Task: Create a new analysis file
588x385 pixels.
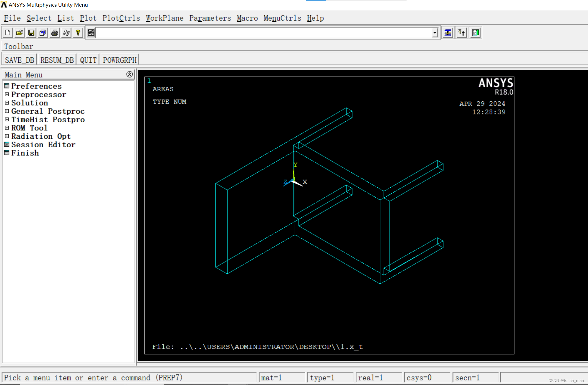Action: click(x=8, y=32)
